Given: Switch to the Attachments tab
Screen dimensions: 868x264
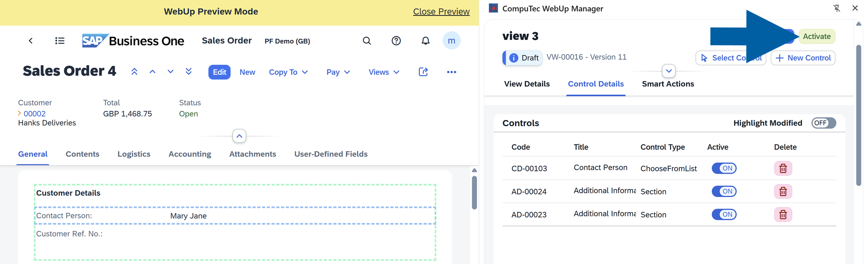Looking at the screenshot, I should point(253,154).
